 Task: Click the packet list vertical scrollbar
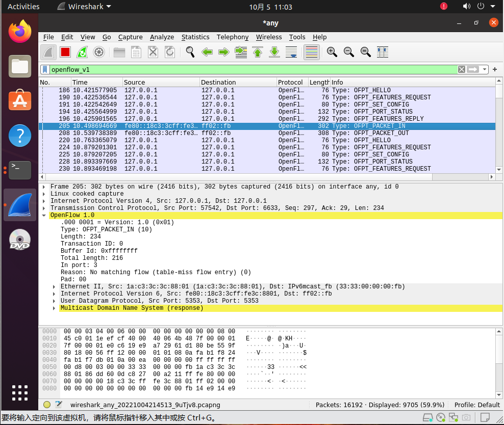499,127
